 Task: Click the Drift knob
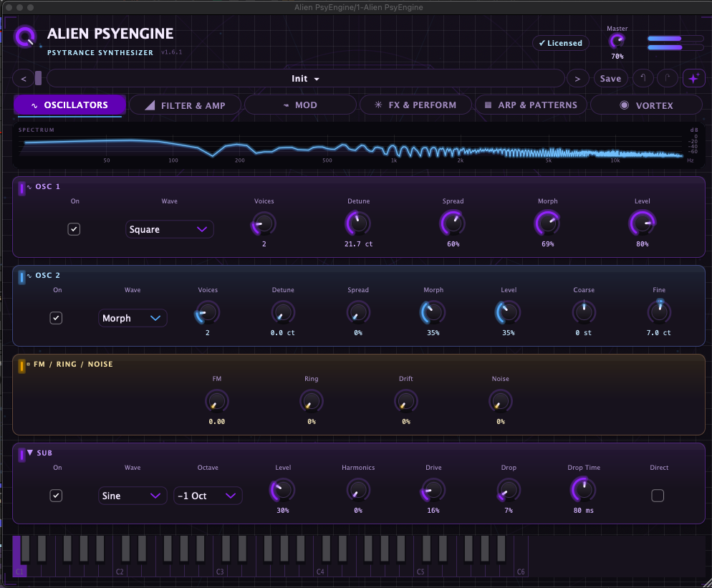coord(406,401)
